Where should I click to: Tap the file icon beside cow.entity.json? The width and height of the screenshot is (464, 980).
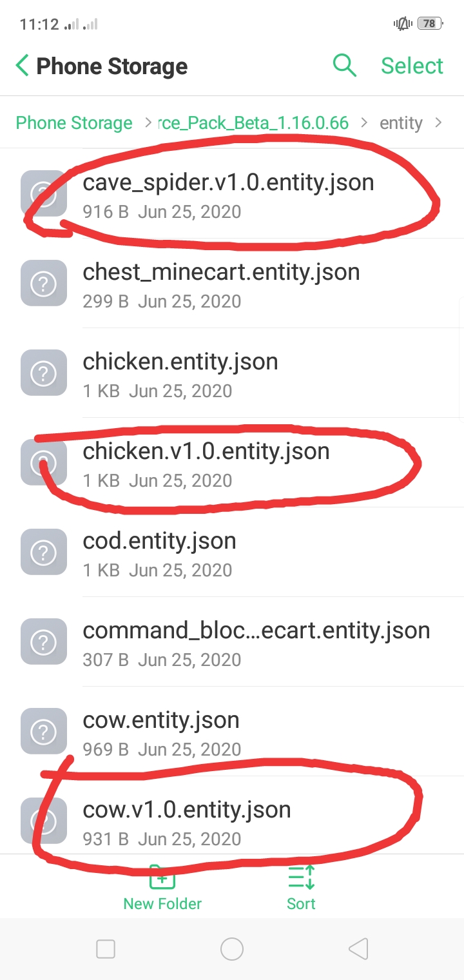click(44, 731)
